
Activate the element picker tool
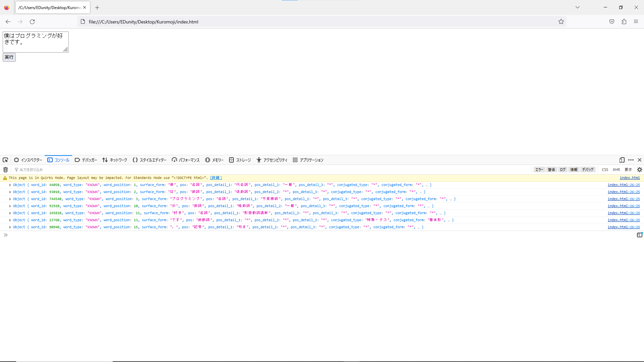click(5, 160)
